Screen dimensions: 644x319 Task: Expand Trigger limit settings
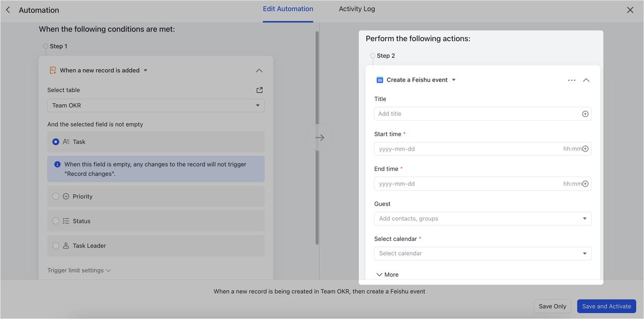pos(79,270)
